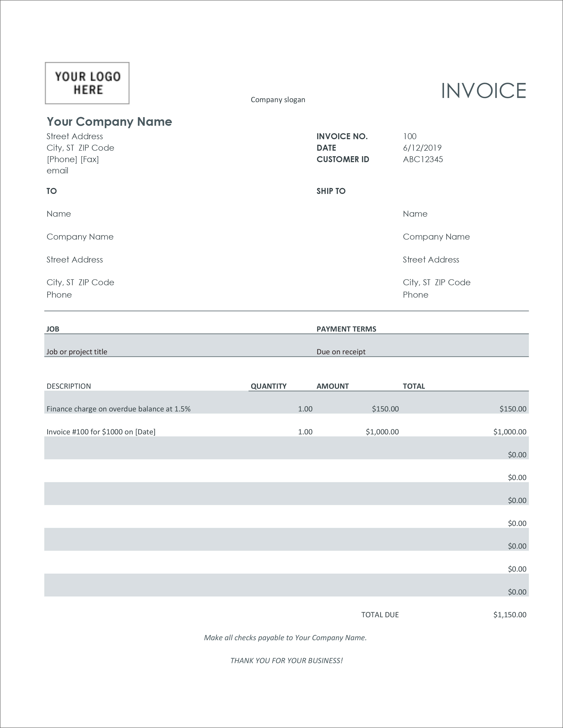
Task: Click the $150.00 amount cell
Action: (385, 409)
